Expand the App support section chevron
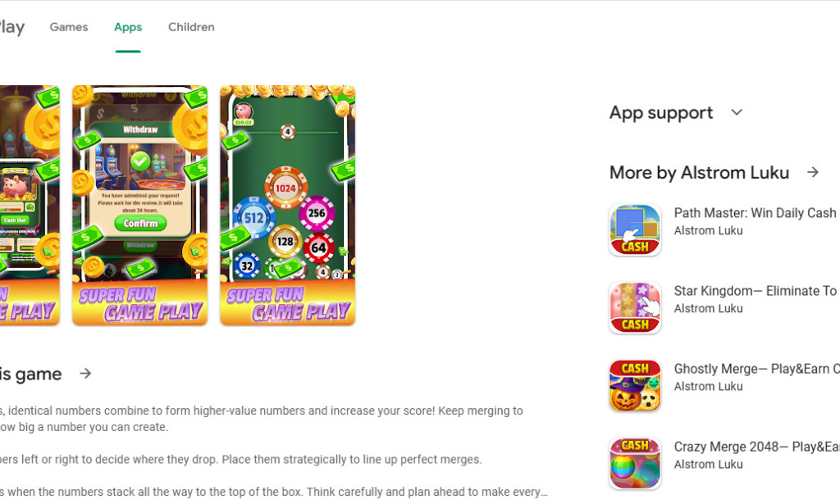 737,112
